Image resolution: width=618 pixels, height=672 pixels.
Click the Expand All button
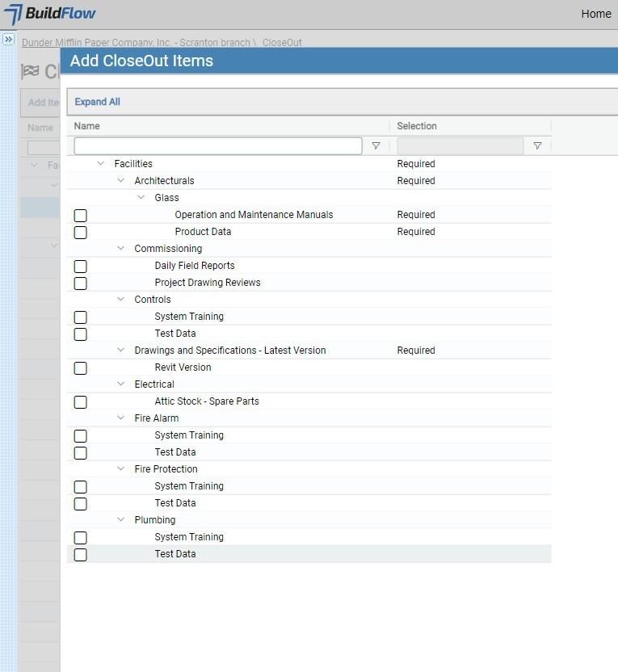pyautogui.click(x=97, y=102)
